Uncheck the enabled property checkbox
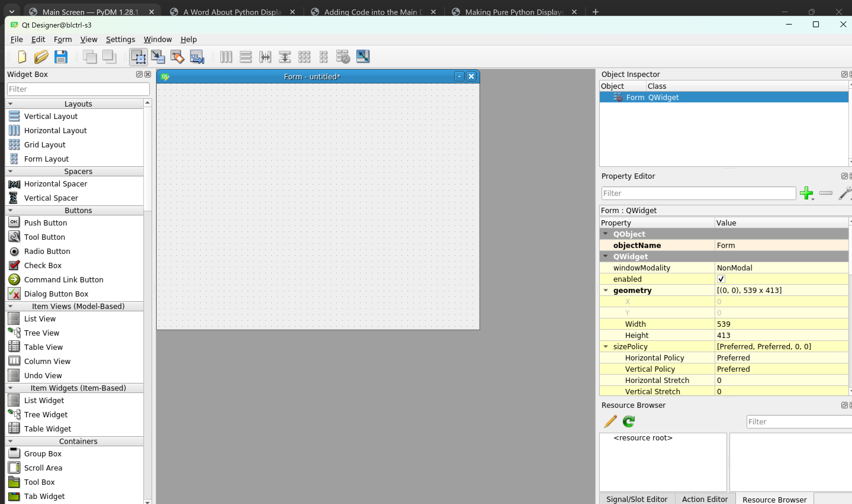852x504 pixels. click(x=721, y=279)
